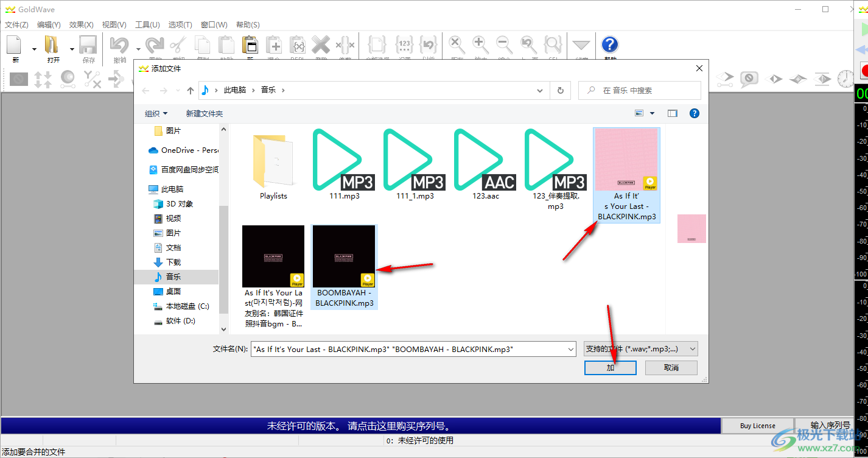Image resolution: width=868 pixels, height=458 pixels.
Task: Click the search 音乐 input field
Action: (x=639, y=90)
